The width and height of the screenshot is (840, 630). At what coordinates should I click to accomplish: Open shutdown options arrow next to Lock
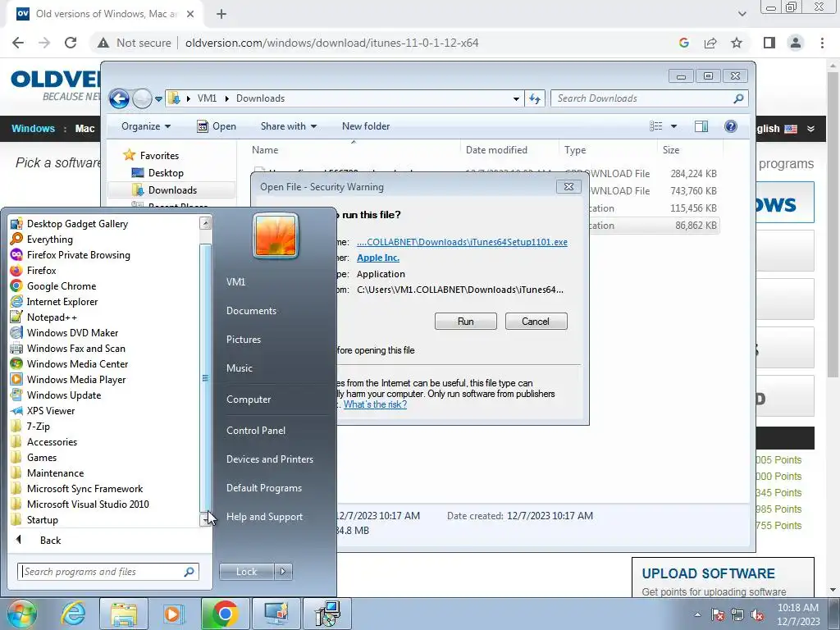(x=283, y=572)
